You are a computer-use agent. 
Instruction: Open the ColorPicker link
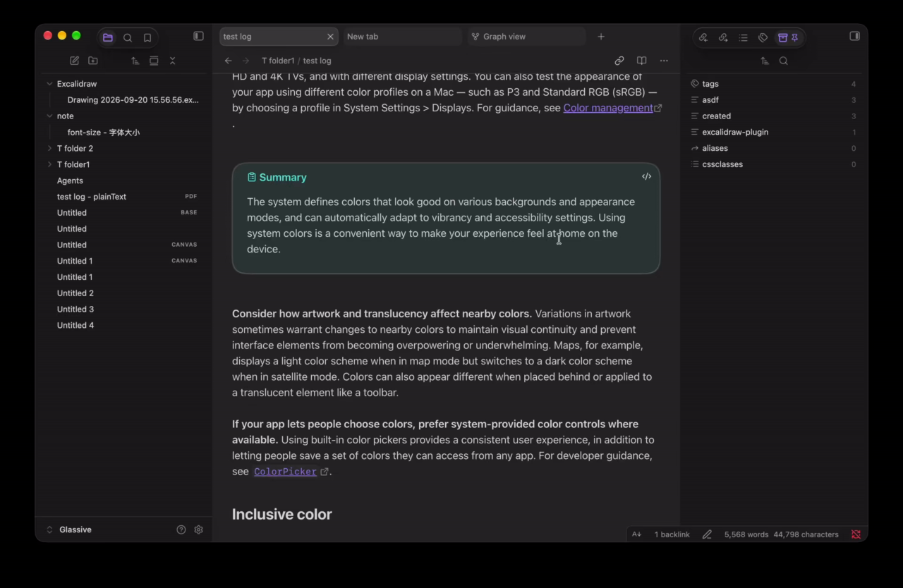point(286,472)
